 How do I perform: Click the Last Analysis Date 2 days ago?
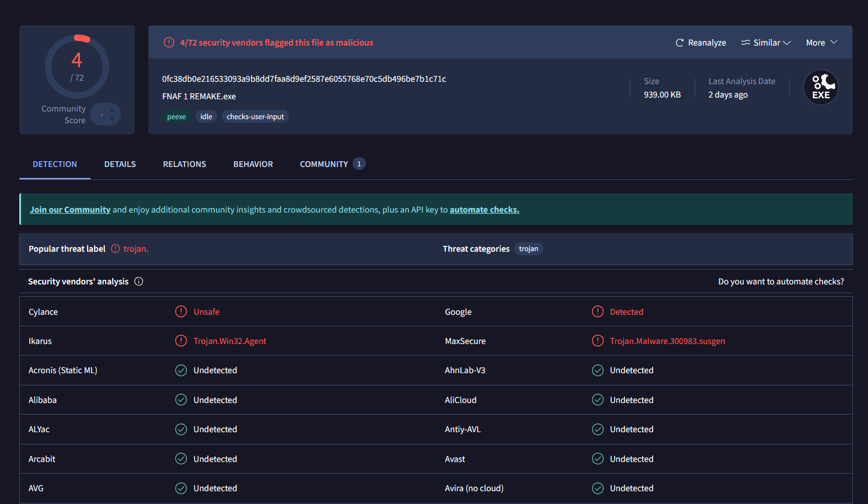pyautogui.click(x=728, y=95)
